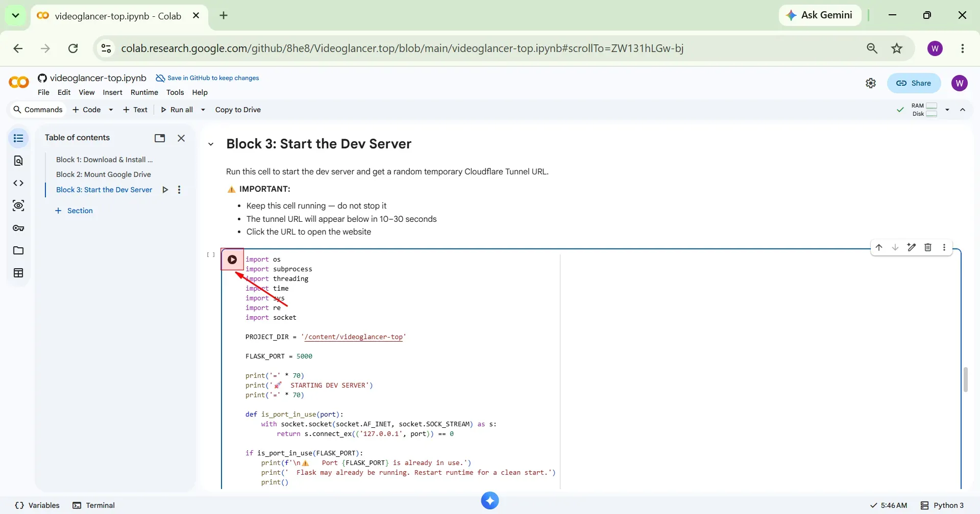Open the Code snippets sidebar icon
980x514 pixels.
[x=18, y=183]
